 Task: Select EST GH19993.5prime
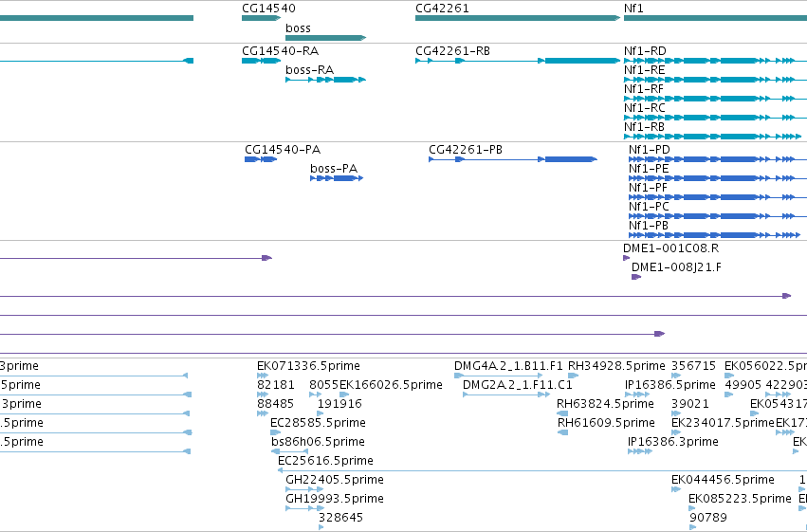click(304, 509)
